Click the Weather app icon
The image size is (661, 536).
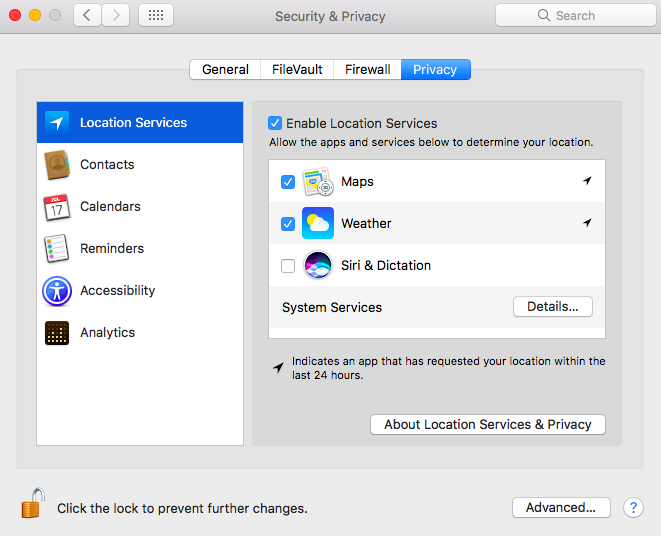318,223
